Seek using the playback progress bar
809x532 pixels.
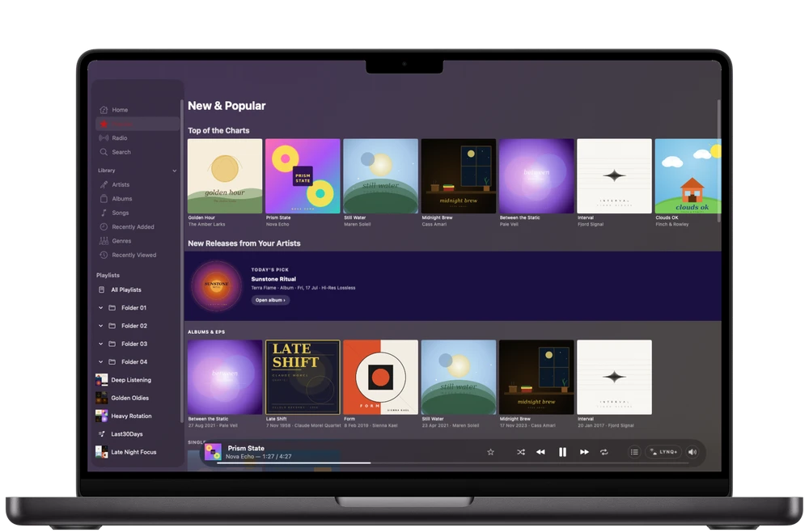pos(452,463)
